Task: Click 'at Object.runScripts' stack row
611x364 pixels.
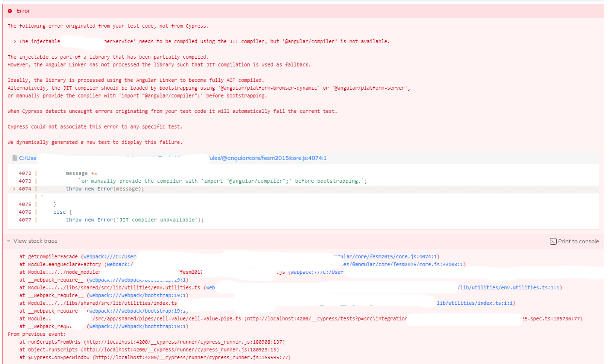Action: click(149, 349)
